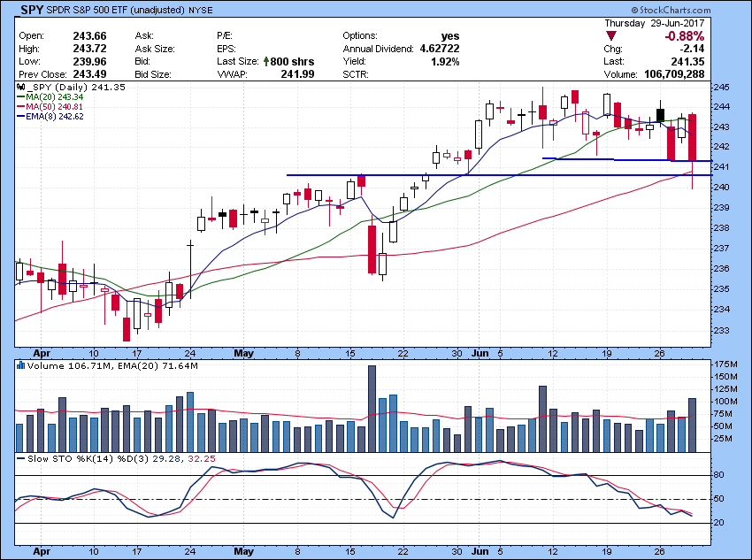Click the Options value 'yes'
The height and width of the screenshot is (560, 752).
450,36
